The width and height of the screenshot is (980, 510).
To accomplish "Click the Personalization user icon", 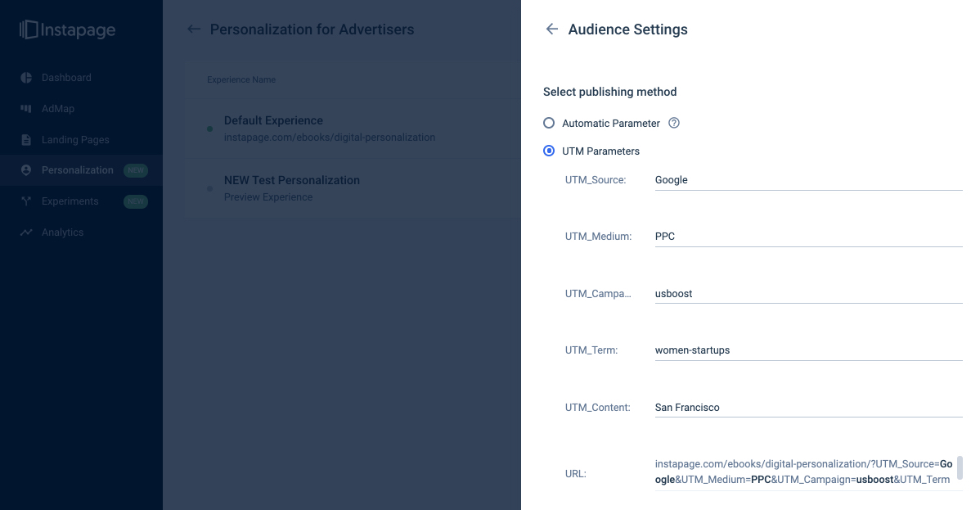I will pos(26,170).
